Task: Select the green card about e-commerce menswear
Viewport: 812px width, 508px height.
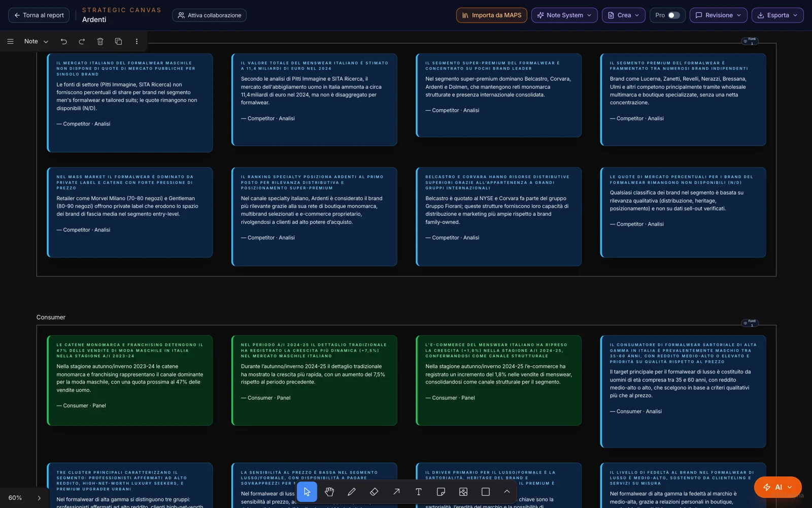Action: (x=498, y=380)
